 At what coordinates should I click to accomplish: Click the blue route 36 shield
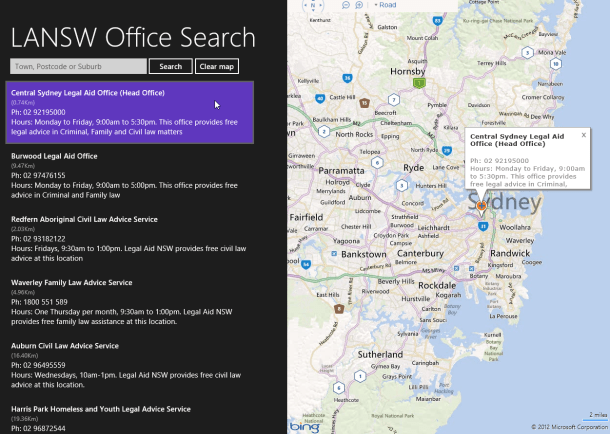pos(347,78)
